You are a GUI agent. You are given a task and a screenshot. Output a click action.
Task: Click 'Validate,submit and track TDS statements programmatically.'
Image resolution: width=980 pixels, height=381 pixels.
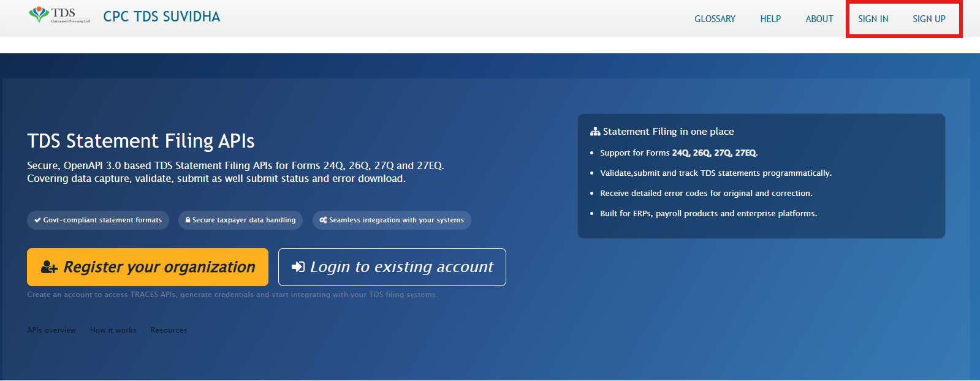coord(716,173)
